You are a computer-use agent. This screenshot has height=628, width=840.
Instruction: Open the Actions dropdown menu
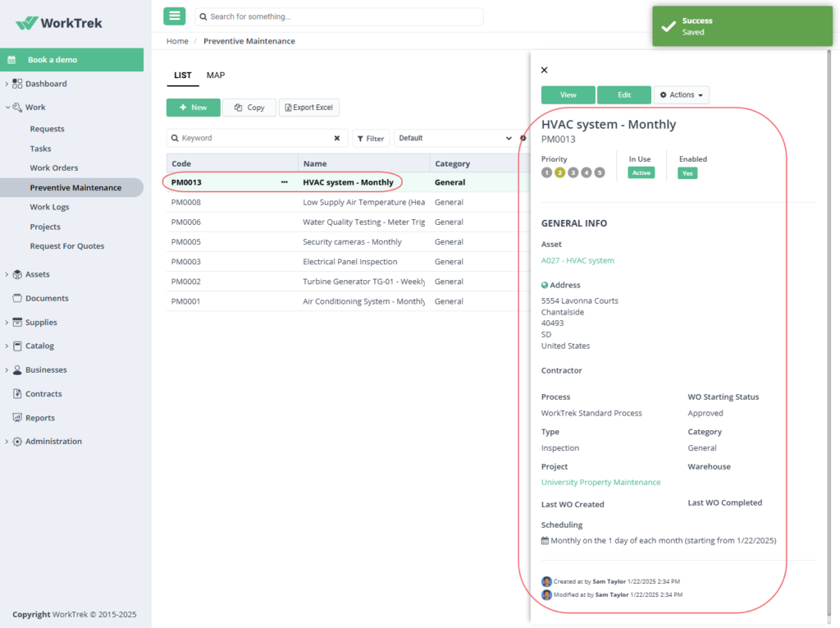point(682,95)
